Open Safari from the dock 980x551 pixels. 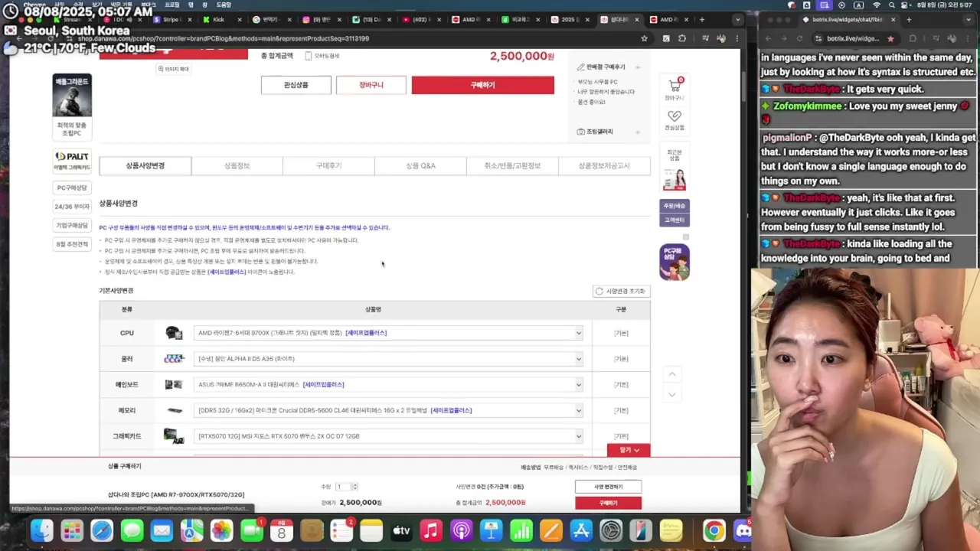point(102,530)
